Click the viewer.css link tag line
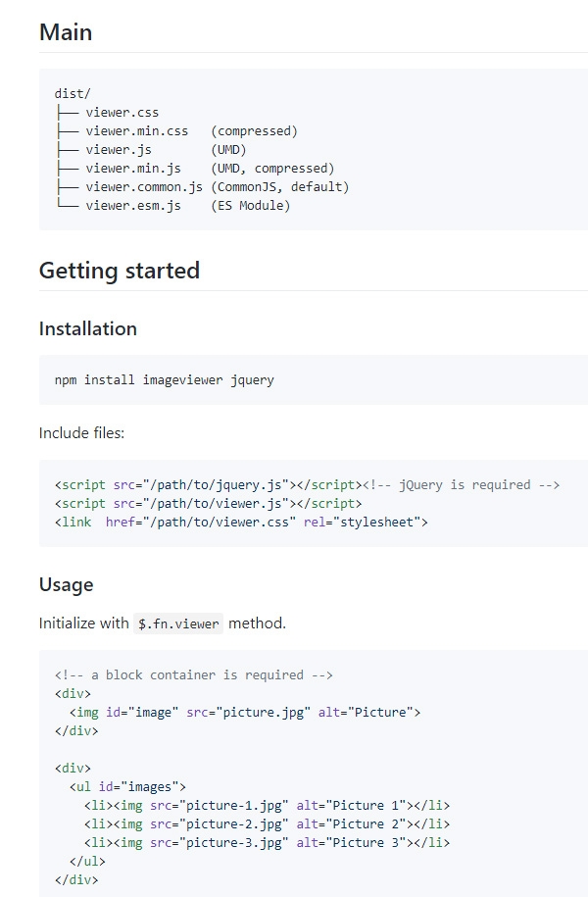The height and width of the screenshot is (897, 588). 241,522
